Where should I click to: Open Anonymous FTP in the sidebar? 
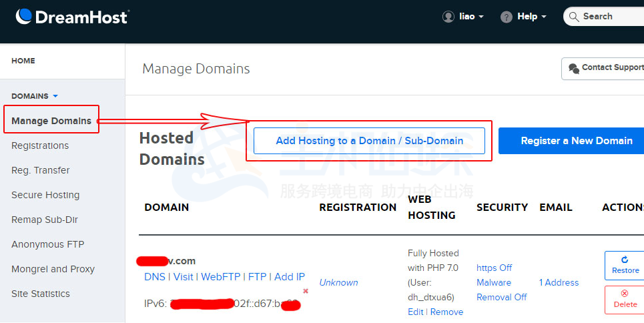[47, 244]
